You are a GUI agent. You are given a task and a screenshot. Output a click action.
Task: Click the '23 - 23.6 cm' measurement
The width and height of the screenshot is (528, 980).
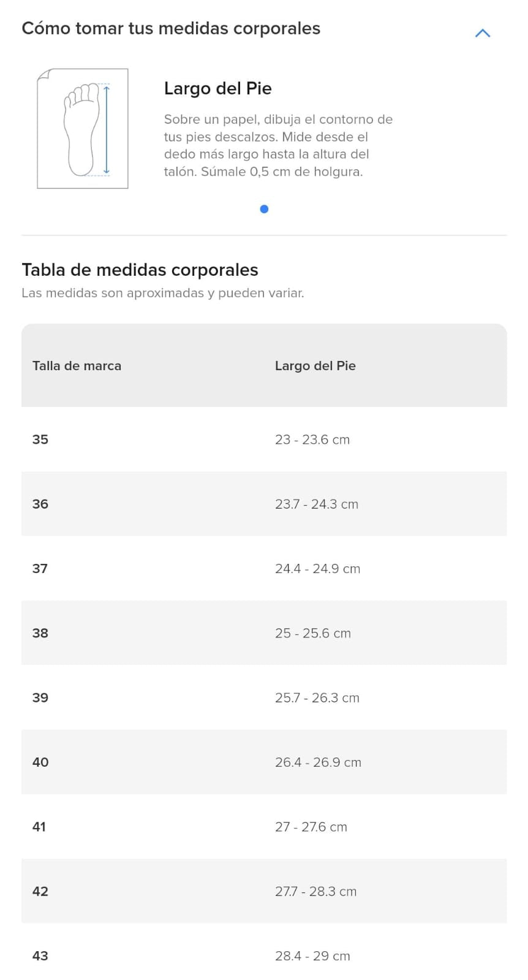pyautogui.click(x=312, y=439)
